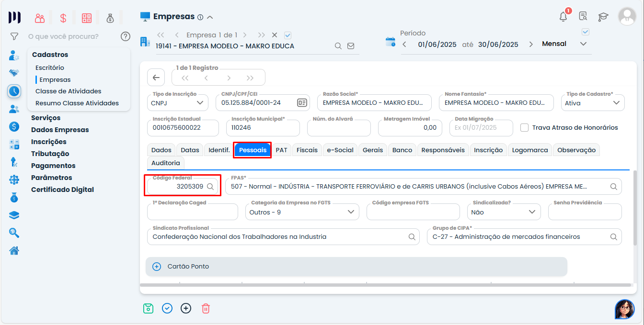Click the search box O que você procura
Screen dimensions: 644x325
click(x=63, y=36)
